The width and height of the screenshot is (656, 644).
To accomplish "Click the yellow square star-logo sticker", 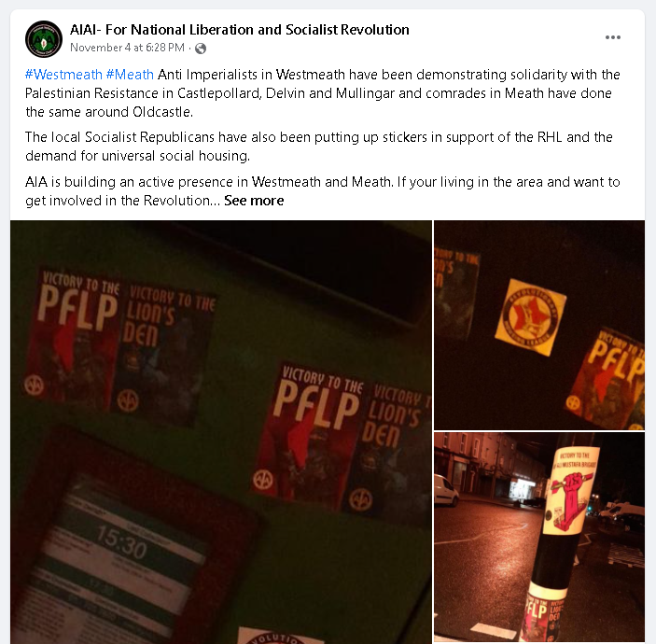I will tap(531, 317).
